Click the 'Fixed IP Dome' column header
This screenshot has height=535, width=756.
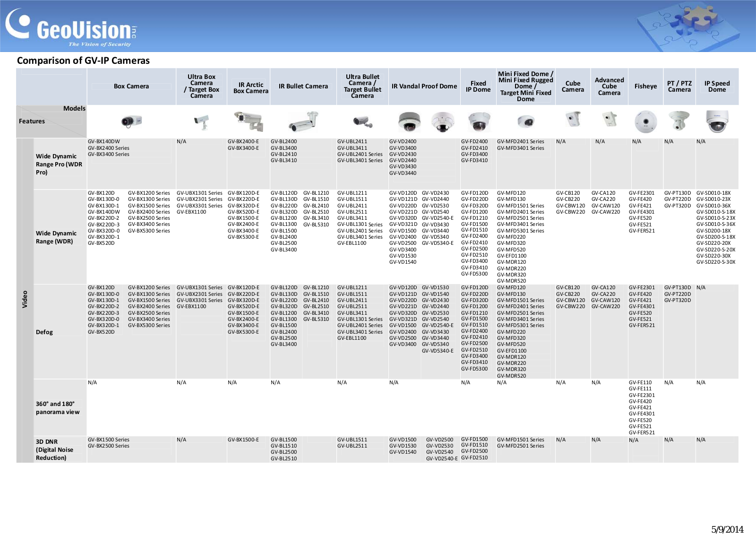pyautogui.click(x=478, y=86)
